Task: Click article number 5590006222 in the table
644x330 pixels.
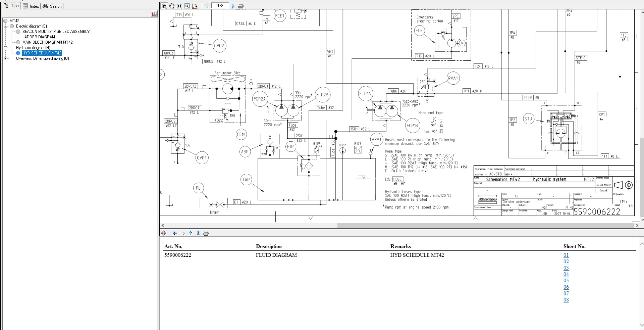Action: tap(178, 255)
